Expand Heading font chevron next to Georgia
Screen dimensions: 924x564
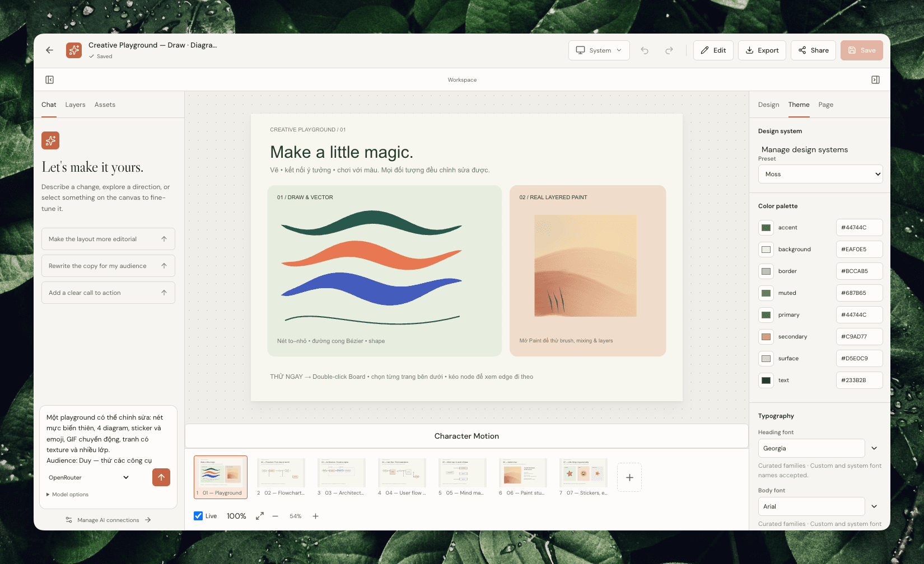874,448
